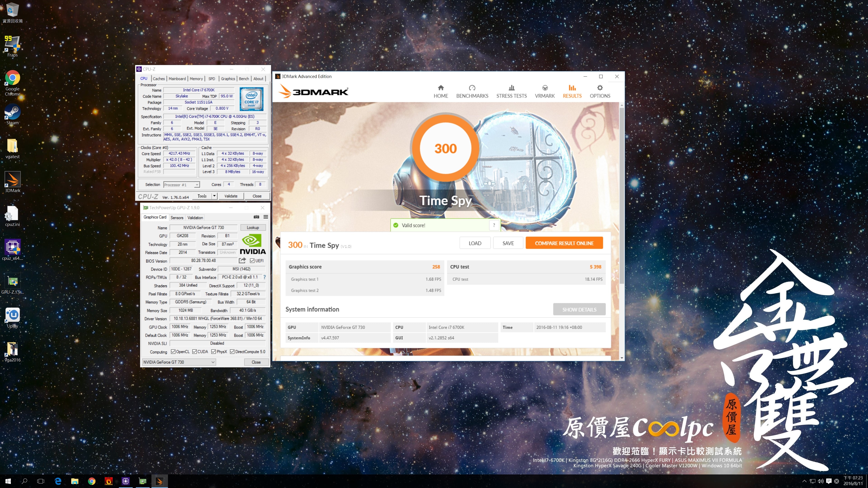Open the About tab in CPU-Z
This screenshot has width=868, height=488.
(258, 78)
